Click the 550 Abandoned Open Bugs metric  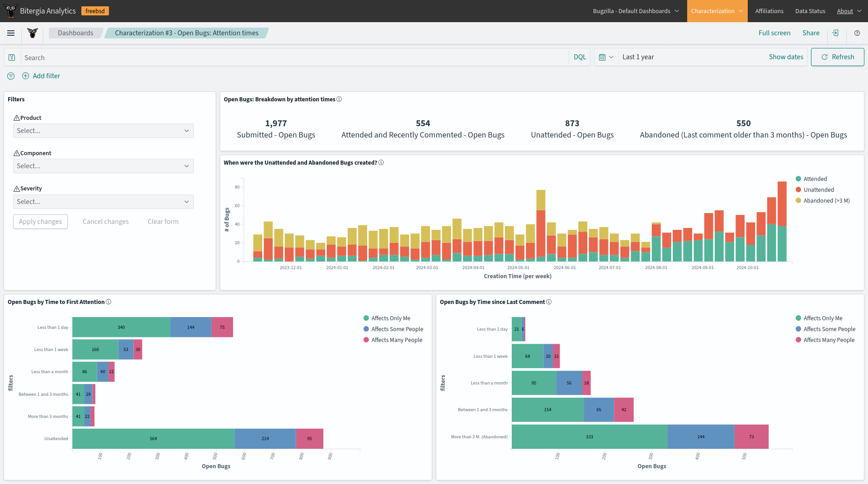click(x=743, y=129)
